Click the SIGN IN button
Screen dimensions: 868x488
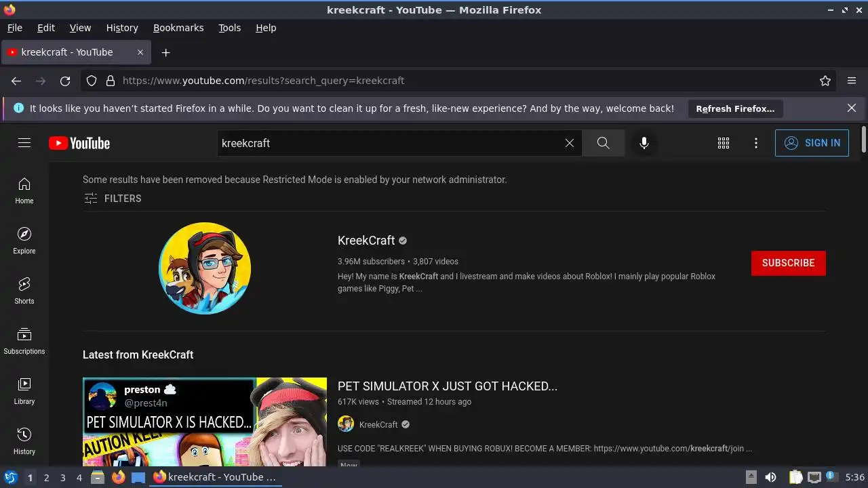coord(812,143)
